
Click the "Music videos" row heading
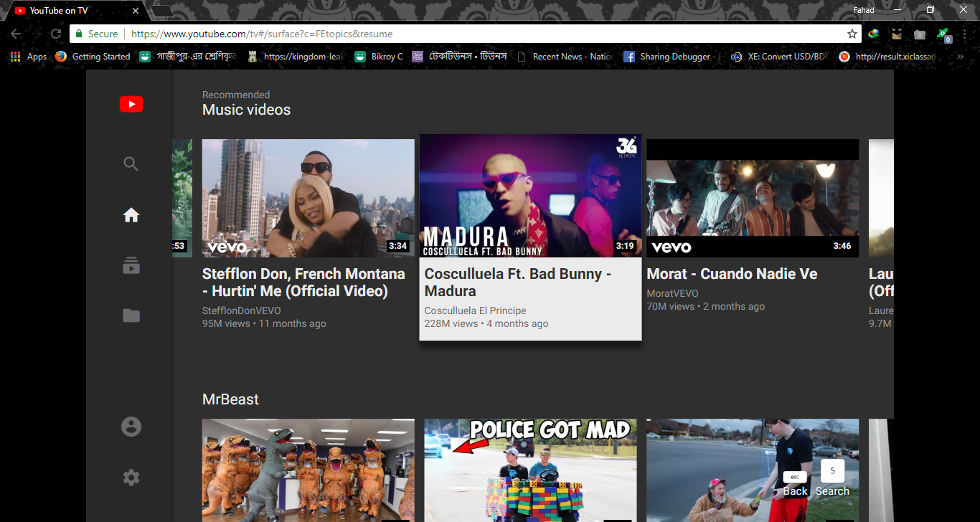coord(246,110)
